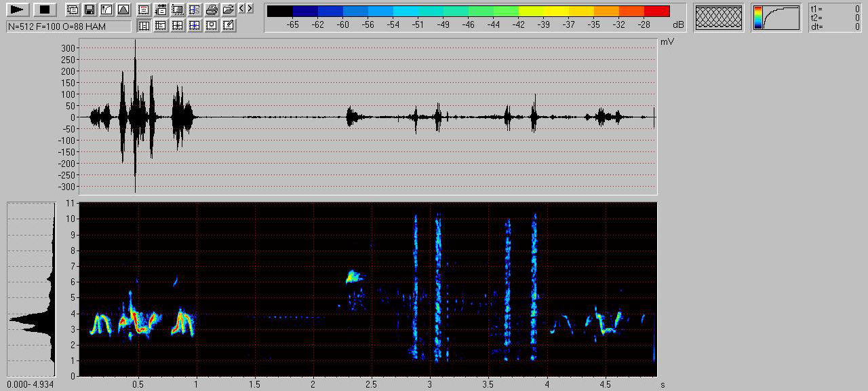This screenshot has width=868, height=391.
Task: Click the printer icon
Action: [x=212, y=10]
